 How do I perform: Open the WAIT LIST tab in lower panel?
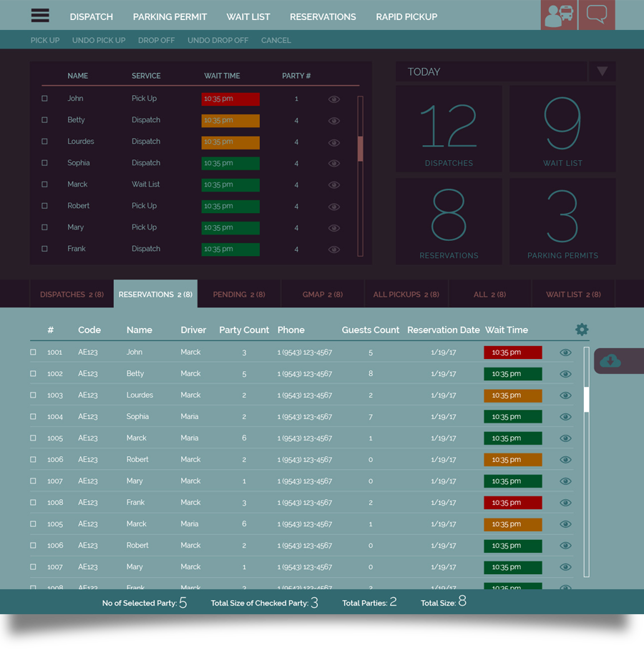point(573,294)
